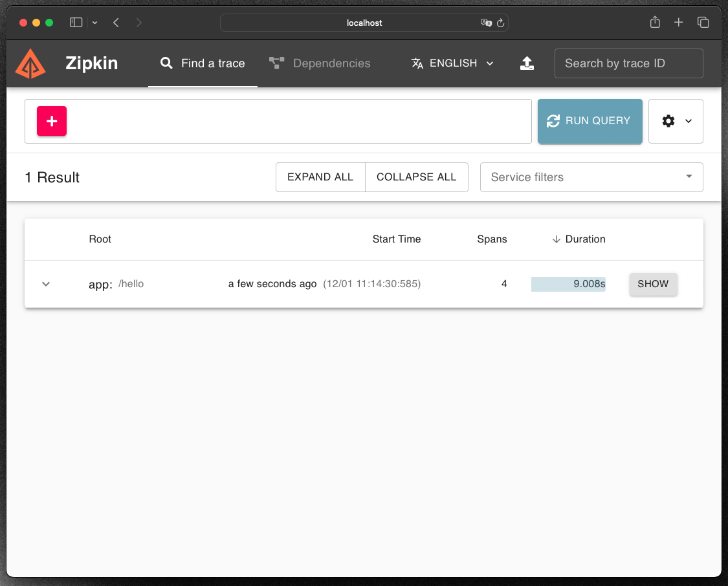The width and height of the screenshot is (728, 586).
Task: Click the Start Time column header
Action: coord(397,239)
